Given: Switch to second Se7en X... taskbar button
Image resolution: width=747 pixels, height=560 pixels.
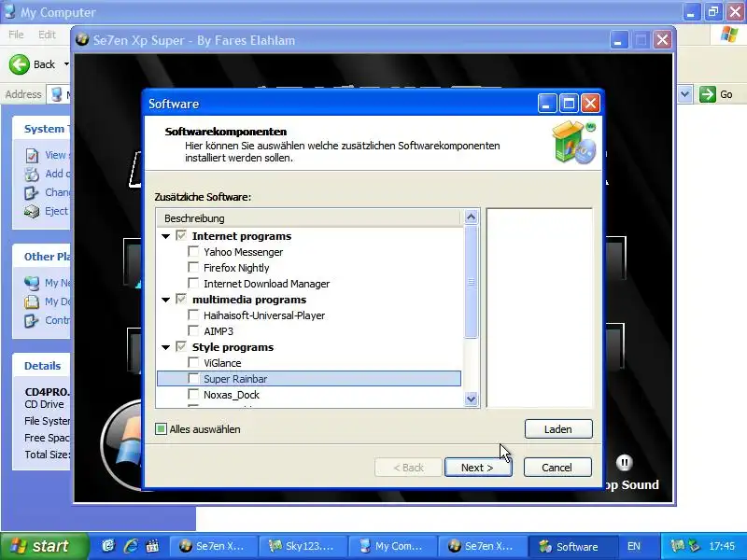Looking at the screenshot, I should tap(482, 546).
